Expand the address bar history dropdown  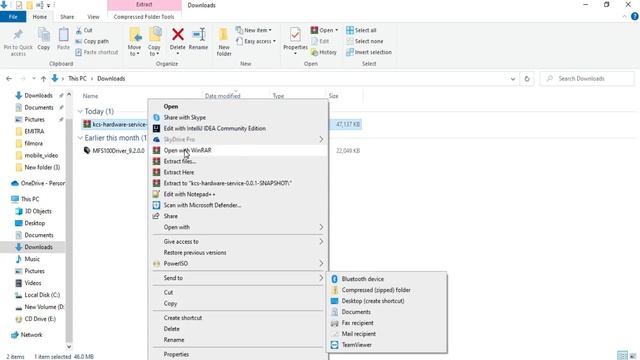[513, 79]
